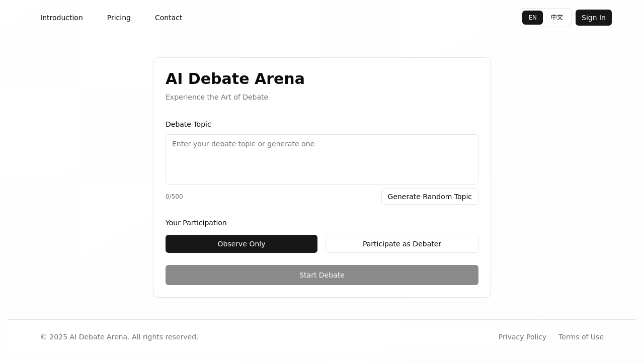Image resolution: width=644 pixels, height=362 pixels.
Task: Open the Introduction page
Action: (x=61, y=18)
